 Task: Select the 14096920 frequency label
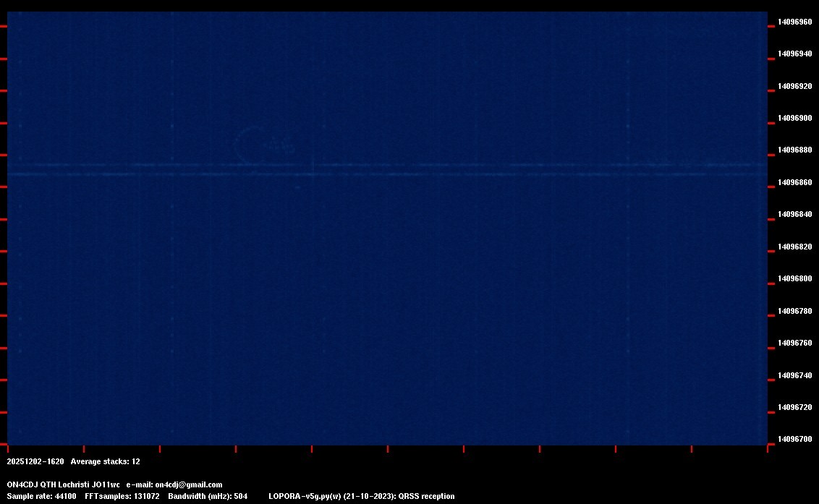[794, 86]
